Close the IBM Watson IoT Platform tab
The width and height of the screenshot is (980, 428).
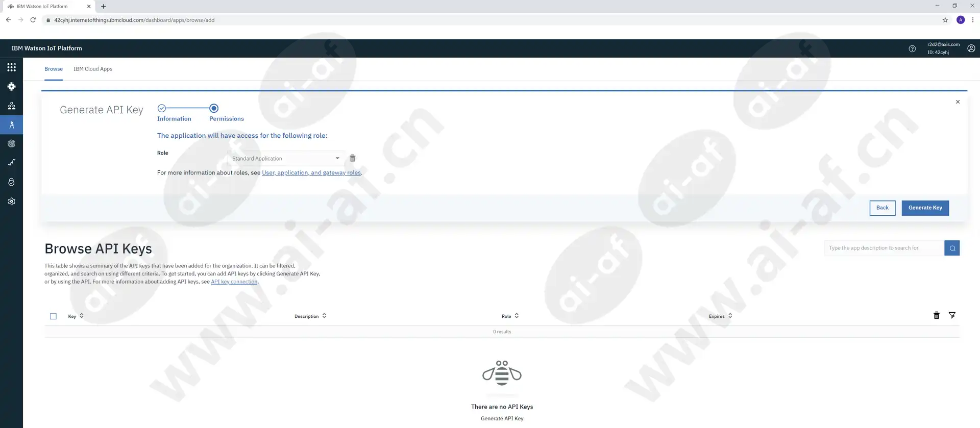point(89,6)
